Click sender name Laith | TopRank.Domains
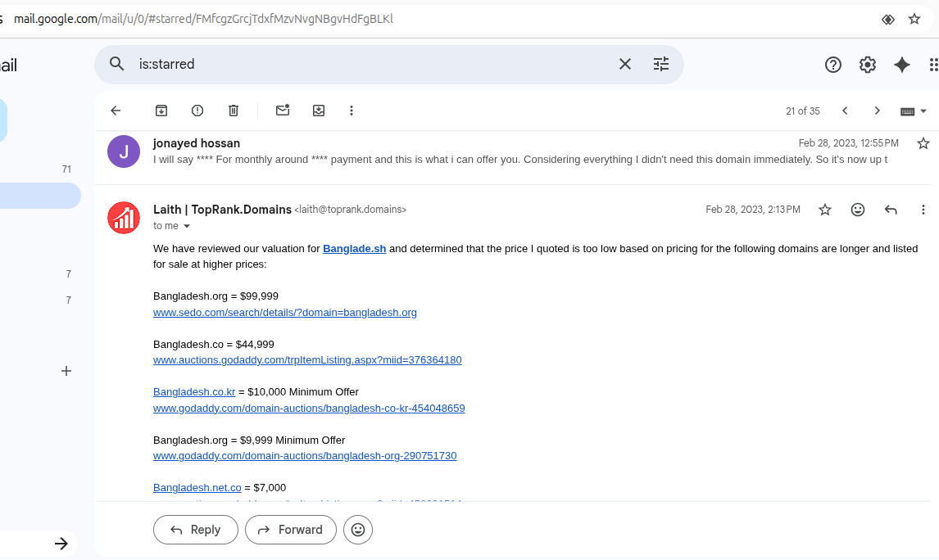The image size is (939, 560). pos(222,210)
